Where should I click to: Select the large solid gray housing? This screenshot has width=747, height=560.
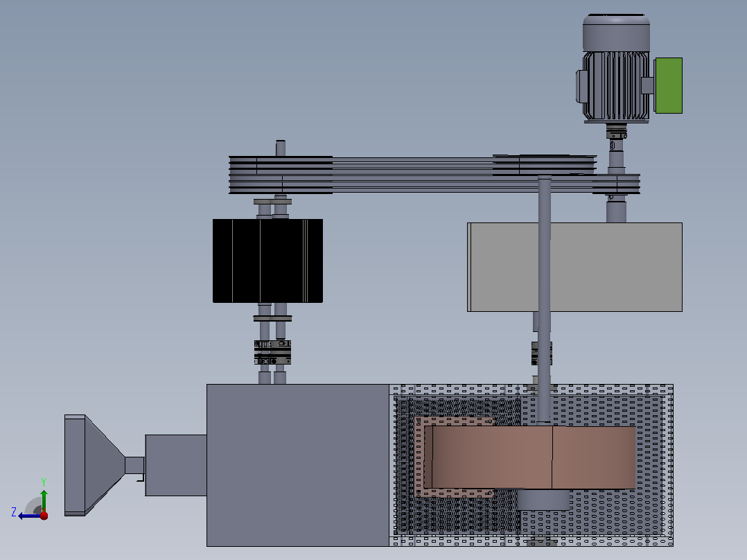coord(298,465)
